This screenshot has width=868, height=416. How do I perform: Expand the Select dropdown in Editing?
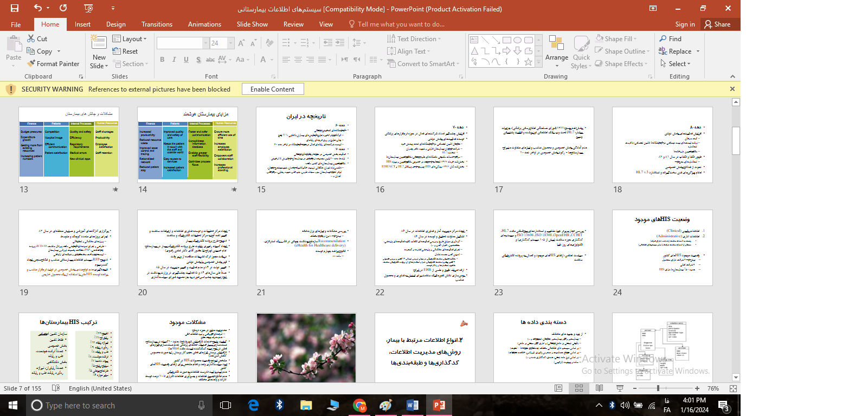[x=676, y=64]
